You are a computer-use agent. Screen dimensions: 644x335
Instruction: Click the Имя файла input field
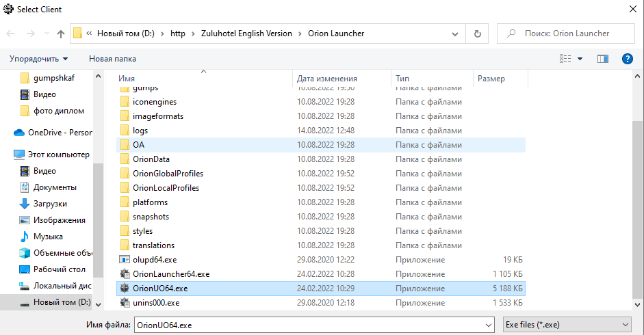click(x=309, y=325)
